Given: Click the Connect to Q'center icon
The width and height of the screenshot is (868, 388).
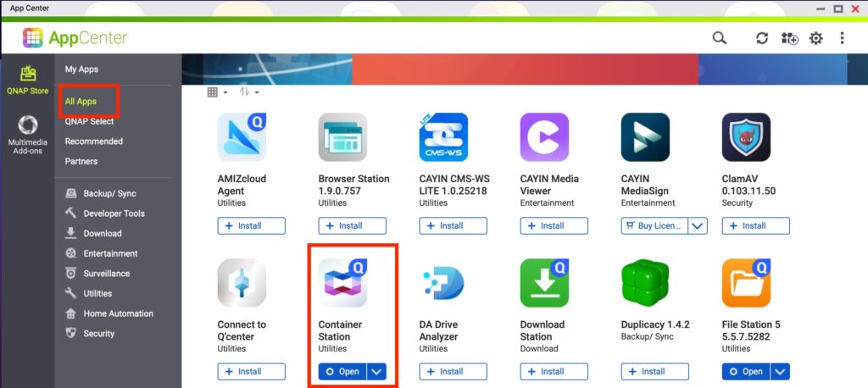Looking at the screenshot, I should pos(242,283).
